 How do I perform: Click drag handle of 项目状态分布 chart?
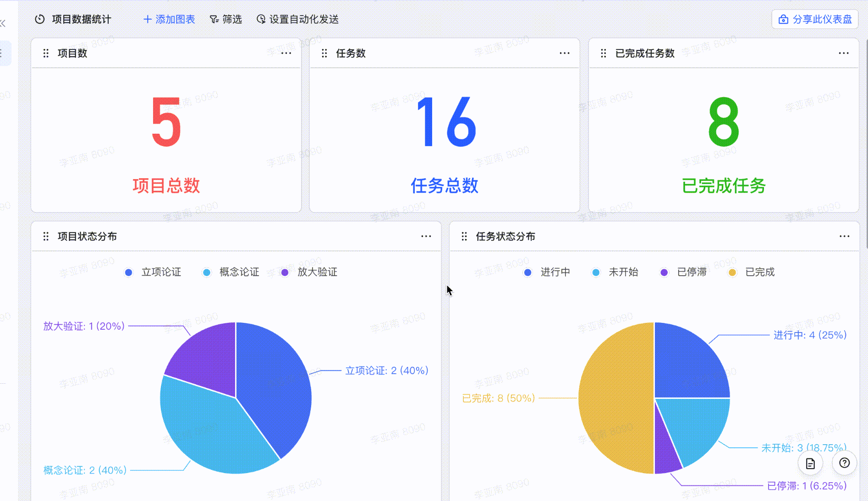(x=46, y=236)
